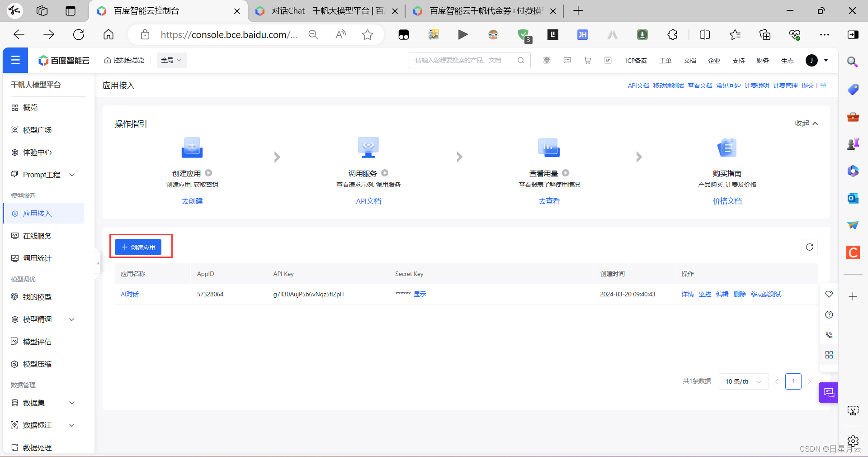The height and width of the screenshot is (457, 868).
Task: Click the browser refresh button
Action: (79, 35)
